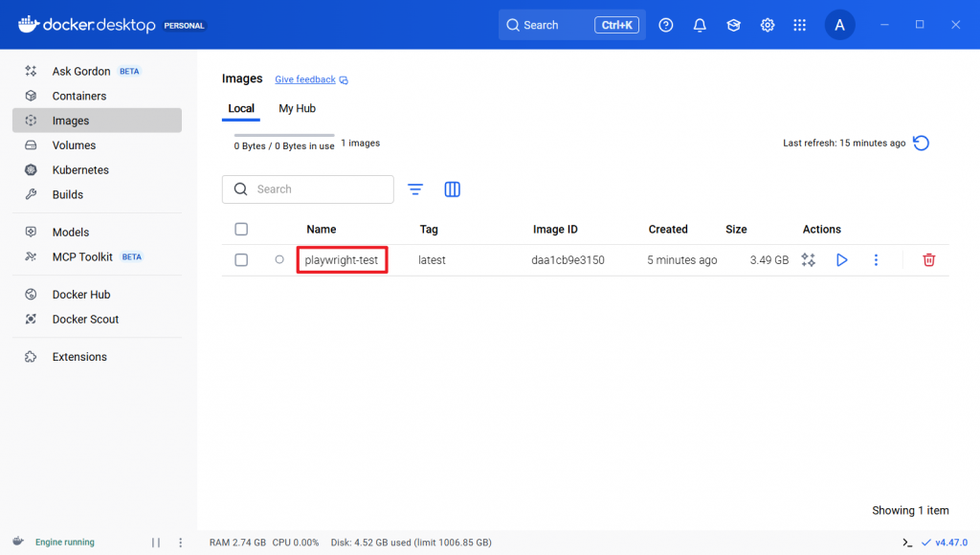Click the v4.47.0 version indicator
Screen dimensions: 980x555
click(x=945, y=543)
